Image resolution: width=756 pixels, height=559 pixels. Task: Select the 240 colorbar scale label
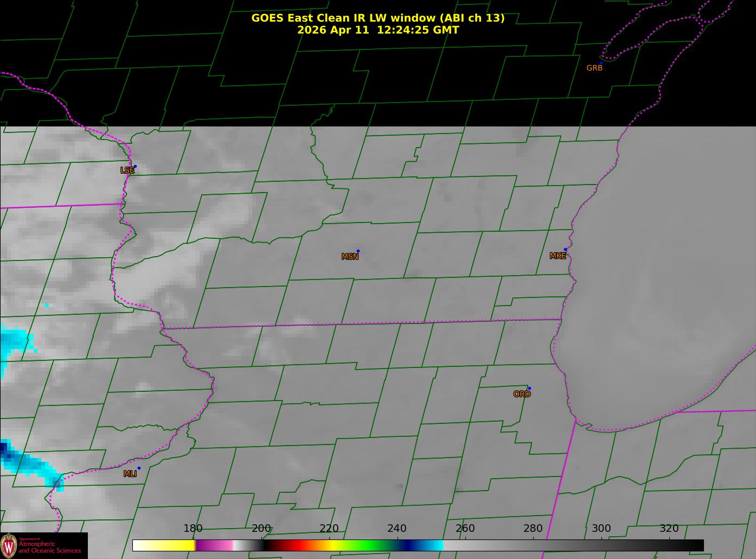click(x=397, y=529)
